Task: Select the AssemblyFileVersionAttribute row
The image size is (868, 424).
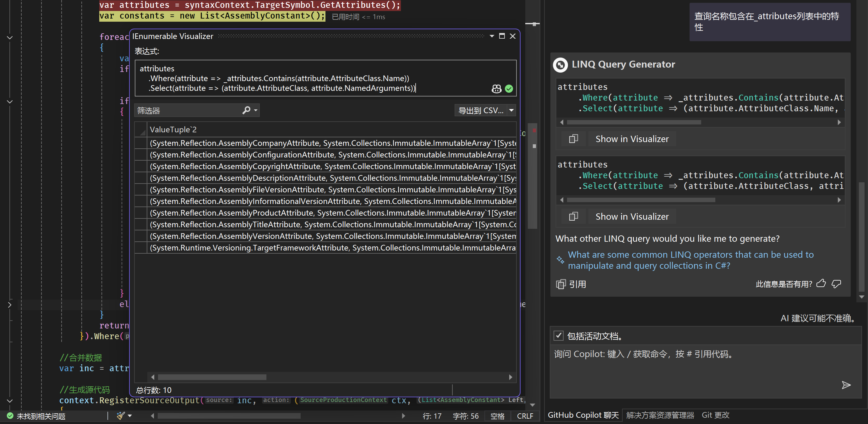Action: 331,190
